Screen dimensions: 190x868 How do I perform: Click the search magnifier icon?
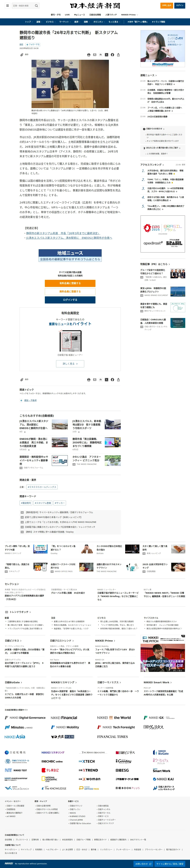(36, 6)
